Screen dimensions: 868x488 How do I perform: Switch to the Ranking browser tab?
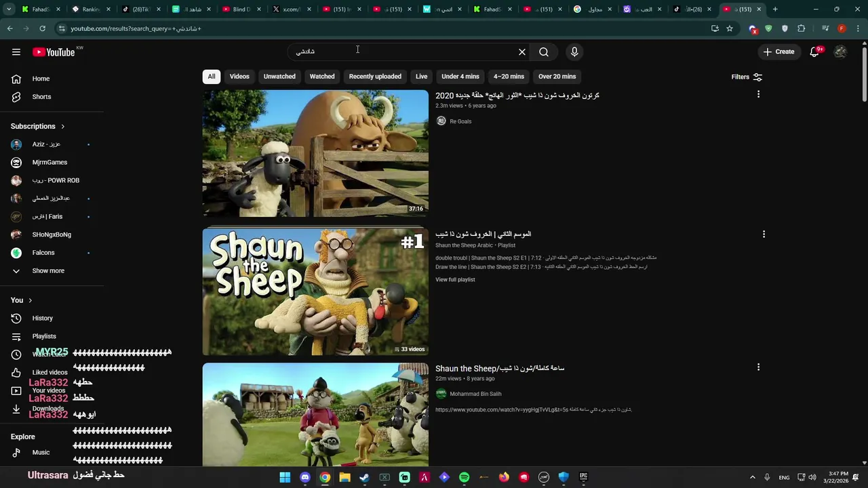tap(91, 9)
